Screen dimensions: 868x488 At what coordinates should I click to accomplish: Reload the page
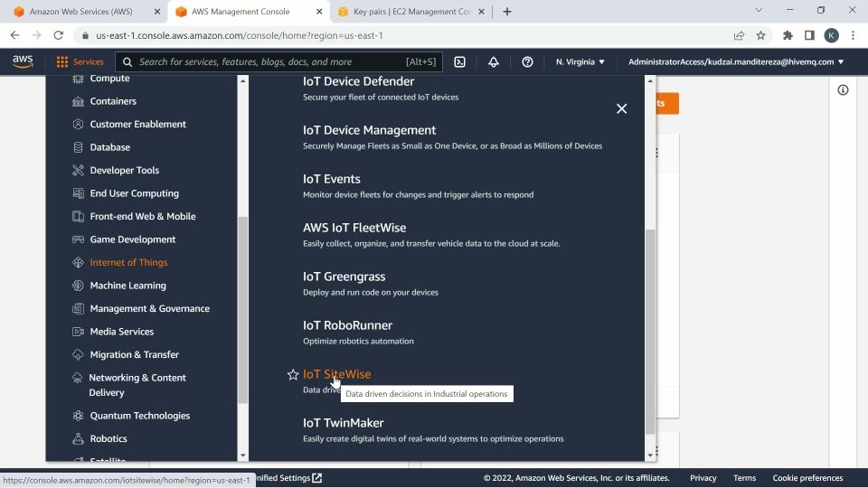tap(58, 35)
